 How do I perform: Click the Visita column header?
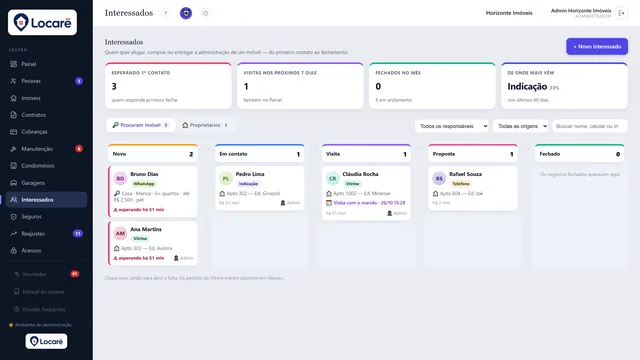tap(366, 153)
